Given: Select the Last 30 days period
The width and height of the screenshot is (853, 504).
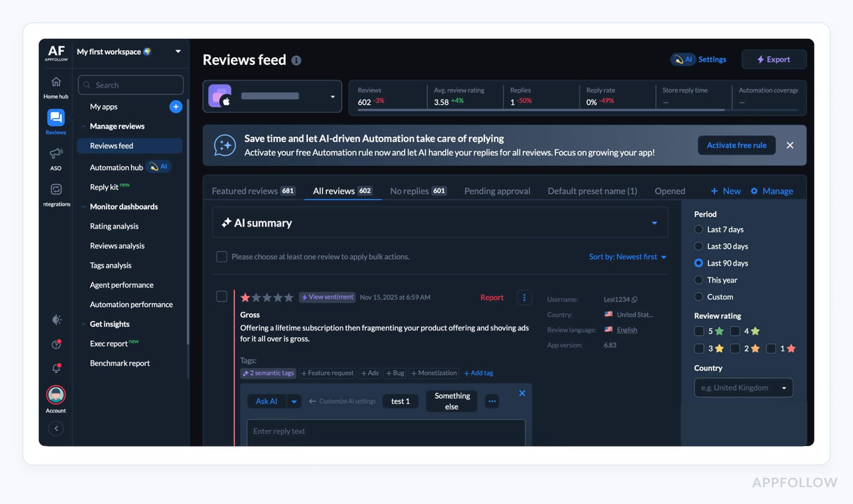Looking at the screenshot, I should (699, 246).
